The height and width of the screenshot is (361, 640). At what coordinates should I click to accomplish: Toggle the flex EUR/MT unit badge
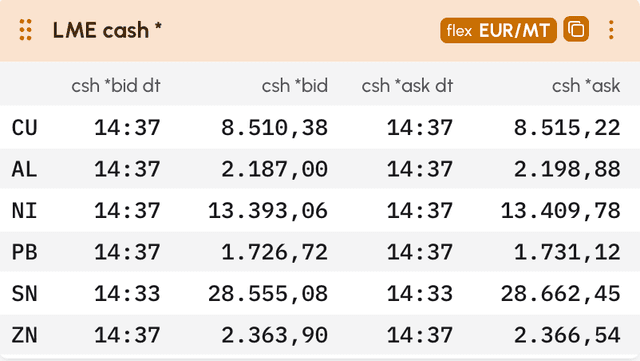click(x=498, y=30)
